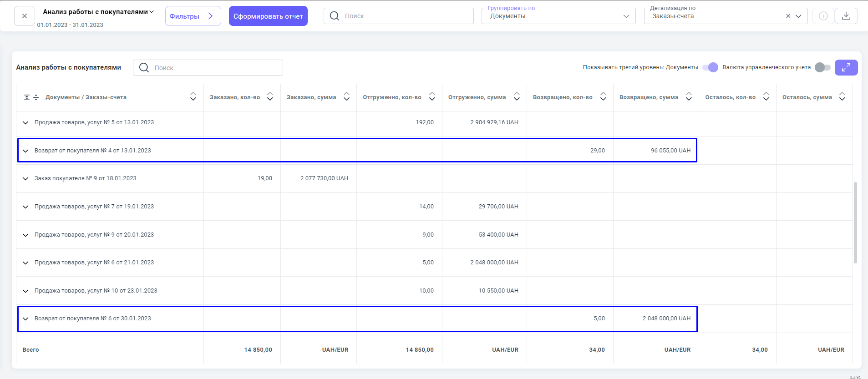Click the expand all rows icon
The height and width of the screenshot is (379, 868).
[27, 97]
